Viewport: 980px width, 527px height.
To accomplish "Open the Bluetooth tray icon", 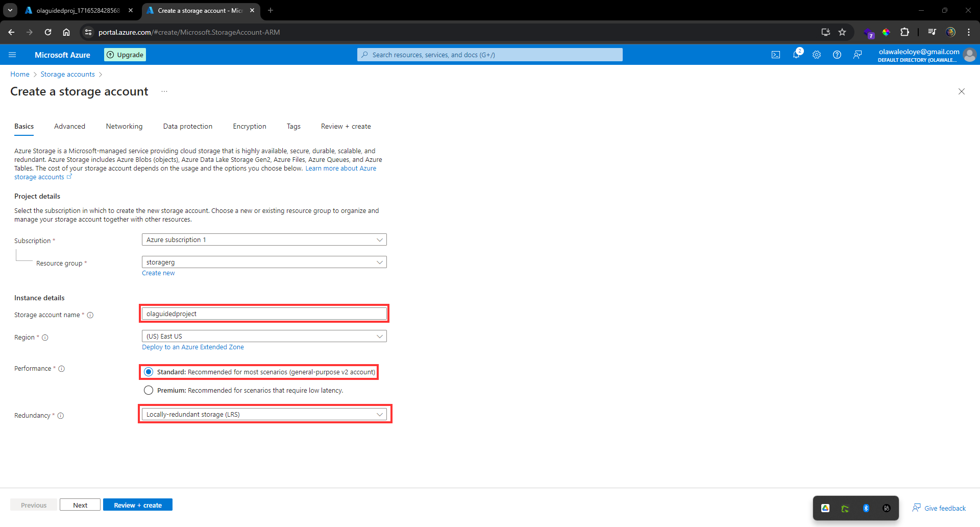I will (x=866, y=508).
